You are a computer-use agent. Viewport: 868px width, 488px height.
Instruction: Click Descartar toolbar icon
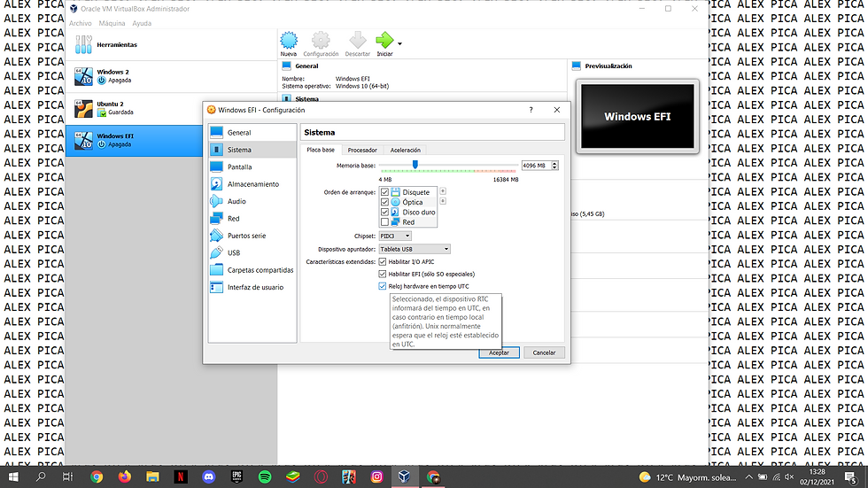click(x=357, y=43)
